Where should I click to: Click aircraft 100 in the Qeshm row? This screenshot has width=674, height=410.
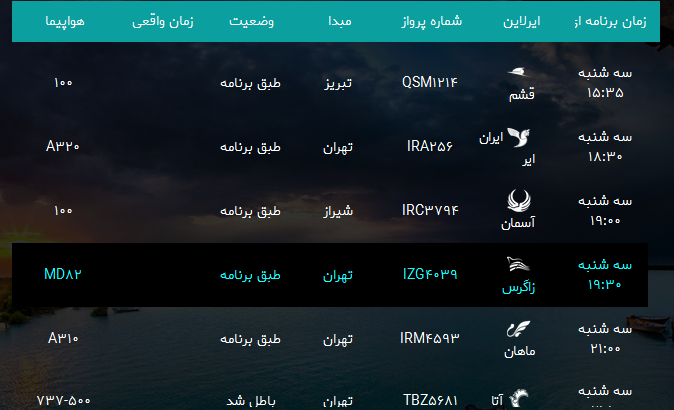coord(63,82)
